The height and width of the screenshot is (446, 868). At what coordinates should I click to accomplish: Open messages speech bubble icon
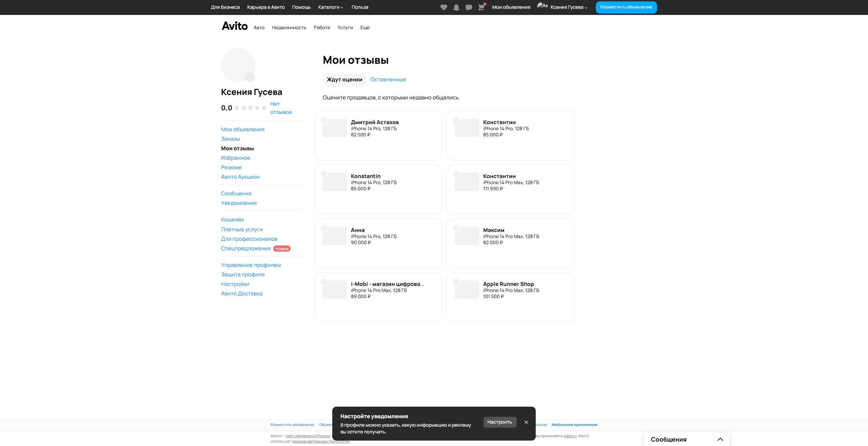[469, 7]
